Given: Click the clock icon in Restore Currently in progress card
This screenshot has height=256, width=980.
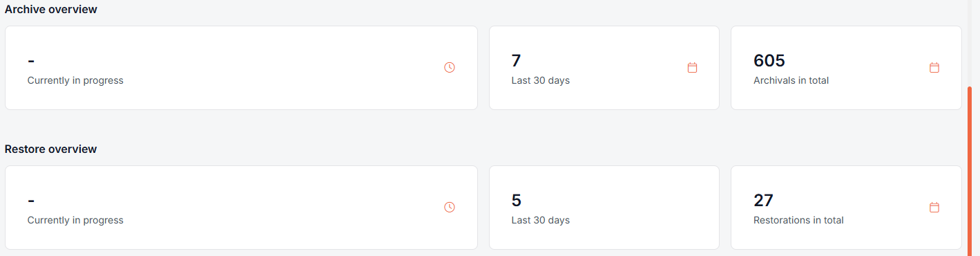Looking at the screenshot, I should pos(450,208).
